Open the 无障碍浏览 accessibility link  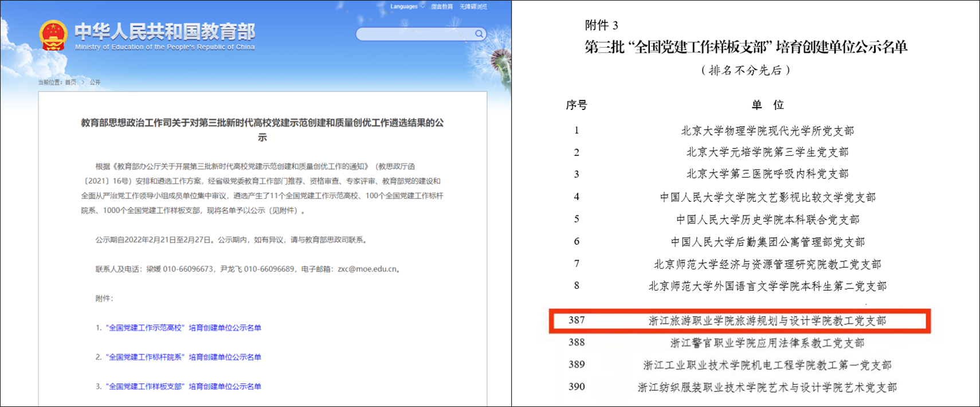click(473, 7)
